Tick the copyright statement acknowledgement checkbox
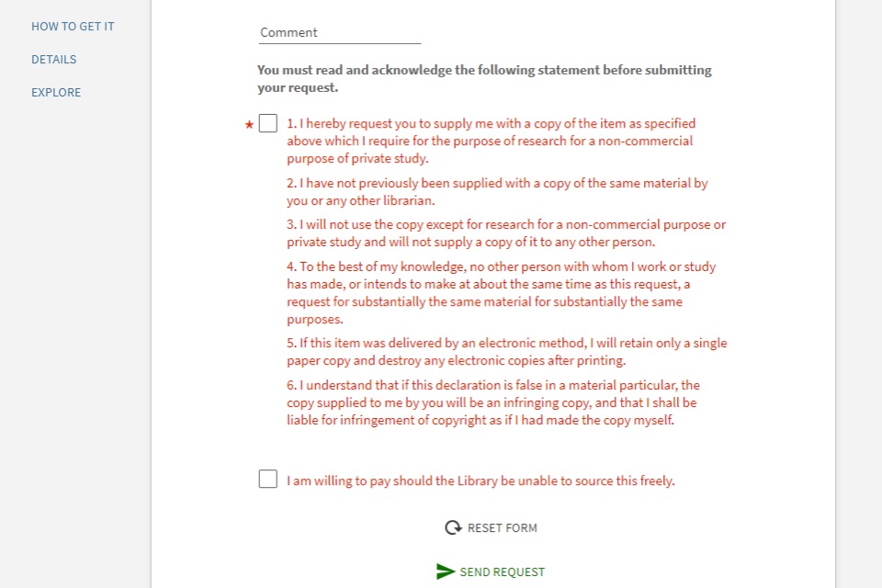The width and height of the screenshot is (882, 588). tap(268, 123)
